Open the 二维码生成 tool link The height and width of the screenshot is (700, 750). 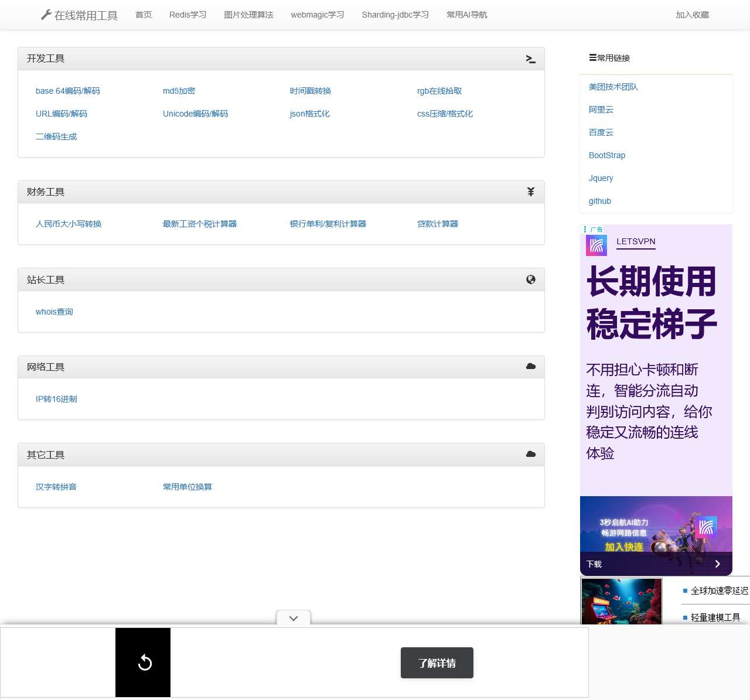point(56,136)
